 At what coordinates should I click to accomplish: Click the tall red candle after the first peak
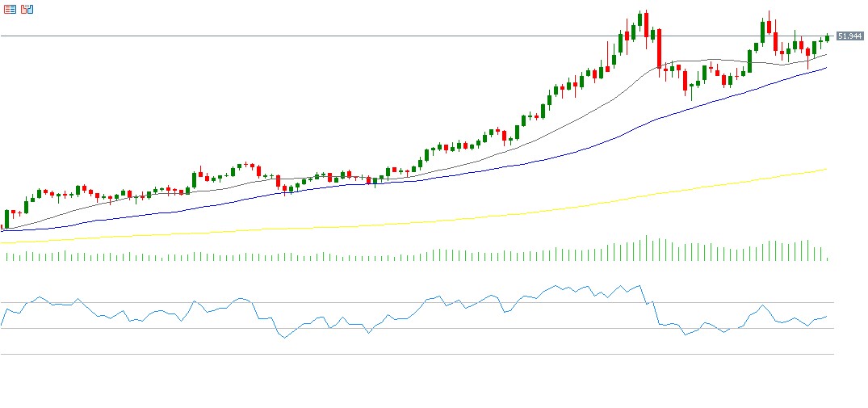[x=659, y=48]
